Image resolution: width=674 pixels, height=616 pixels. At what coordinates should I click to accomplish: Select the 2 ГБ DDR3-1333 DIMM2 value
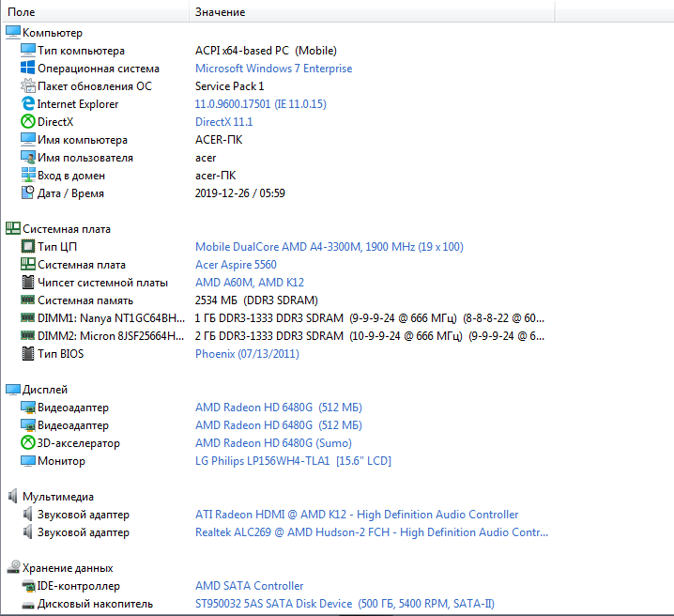370,336
